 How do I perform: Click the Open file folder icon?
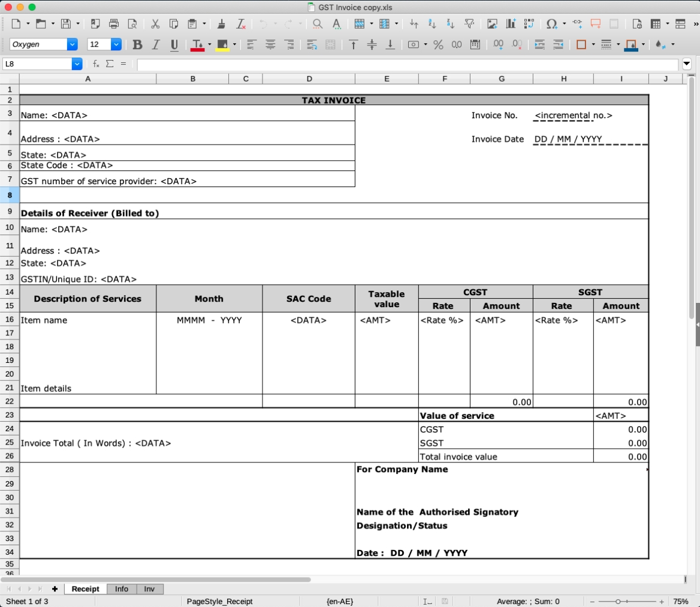(x=41, y=23)
